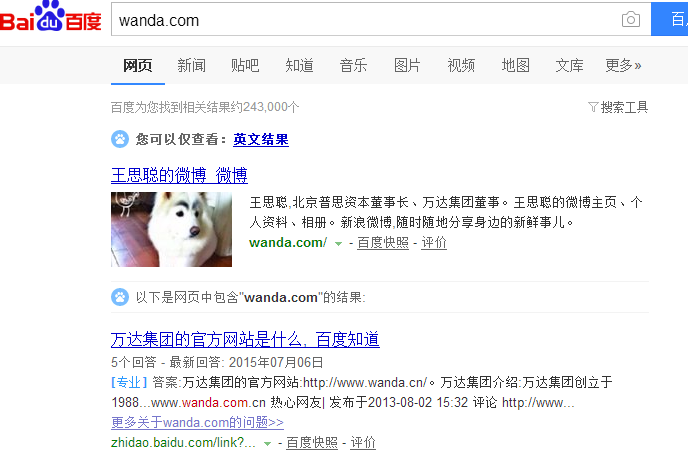
Task: Select the 地图 tab
Action: (516, 65)
